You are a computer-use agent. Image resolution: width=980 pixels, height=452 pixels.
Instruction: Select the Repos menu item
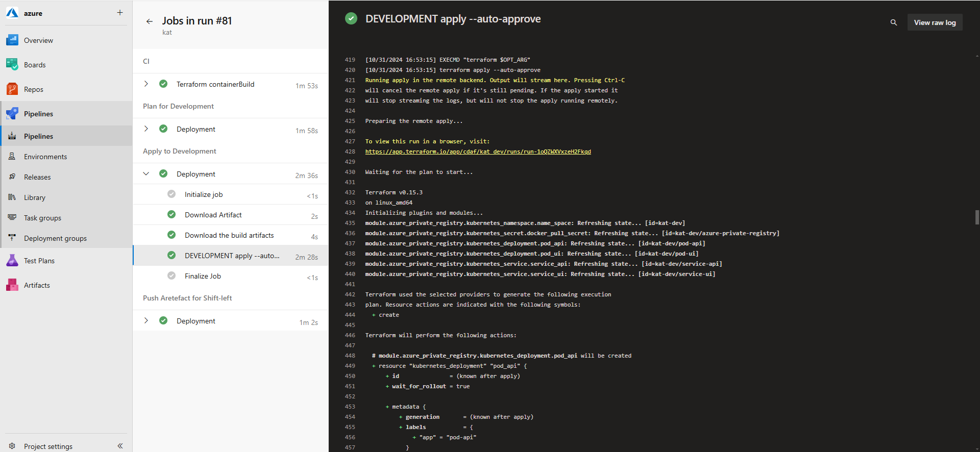coord(66,89)
